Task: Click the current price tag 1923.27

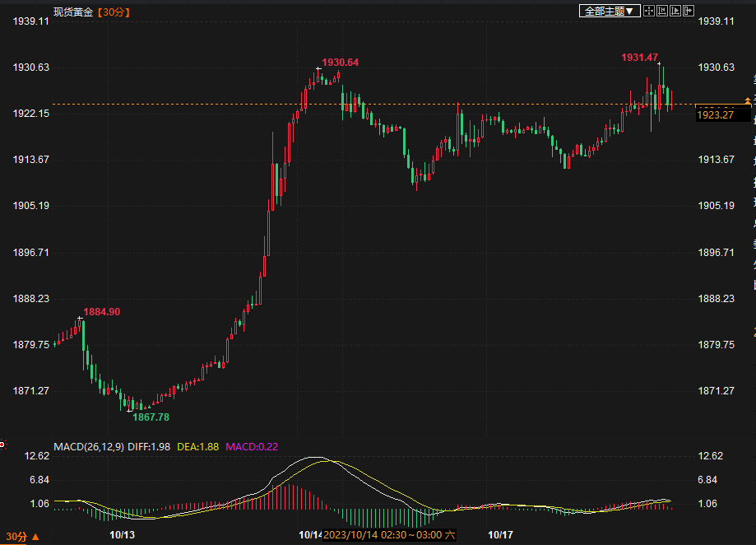Action: click(715, 115)
